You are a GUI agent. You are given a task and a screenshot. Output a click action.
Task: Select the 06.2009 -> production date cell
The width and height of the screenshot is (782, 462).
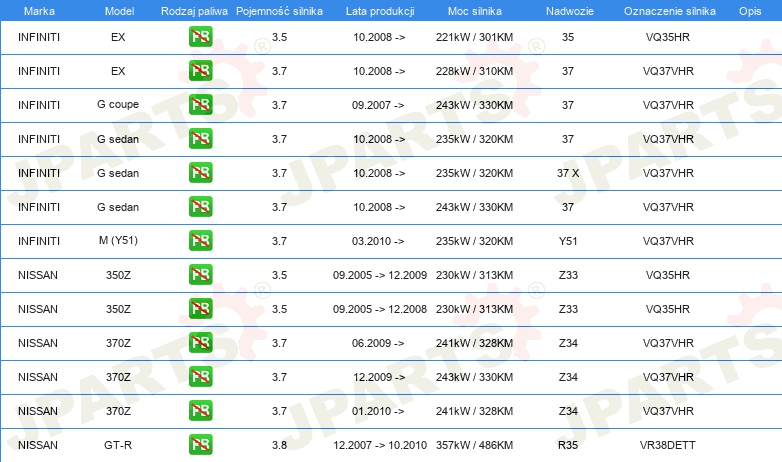point(378,343)
